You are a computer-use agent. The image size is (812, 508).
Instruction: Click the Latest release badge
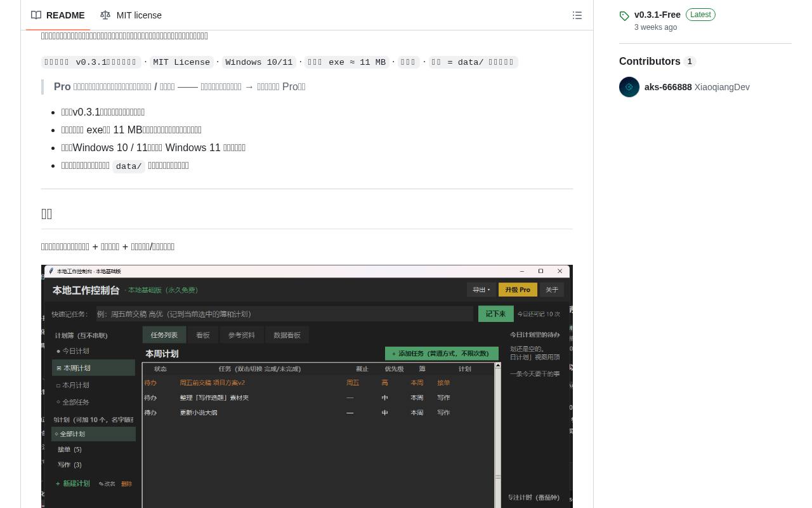pos(700,15)
